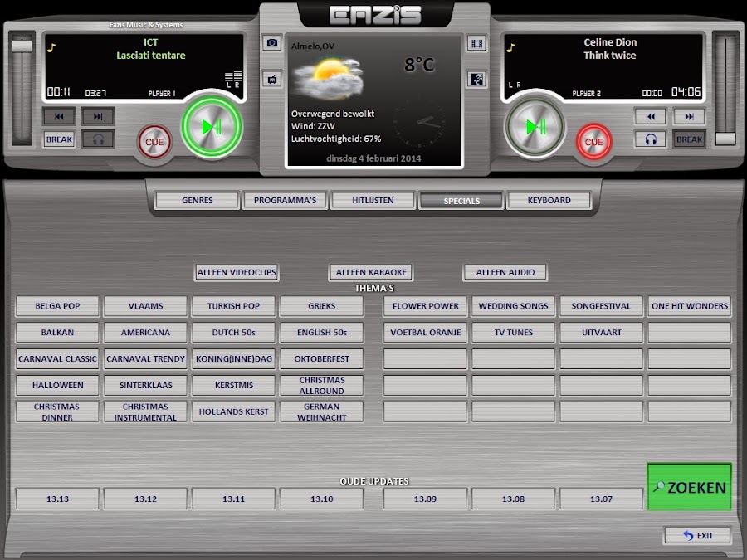This screenshot has height=560, width=747.
Task: Skip to next track on Player 1
Action: click(98, 116)
